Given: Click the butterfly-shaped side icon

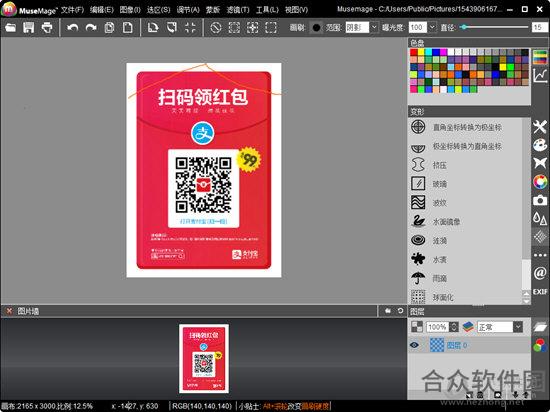Looking at the screenshot, I should tap(540, 163).
